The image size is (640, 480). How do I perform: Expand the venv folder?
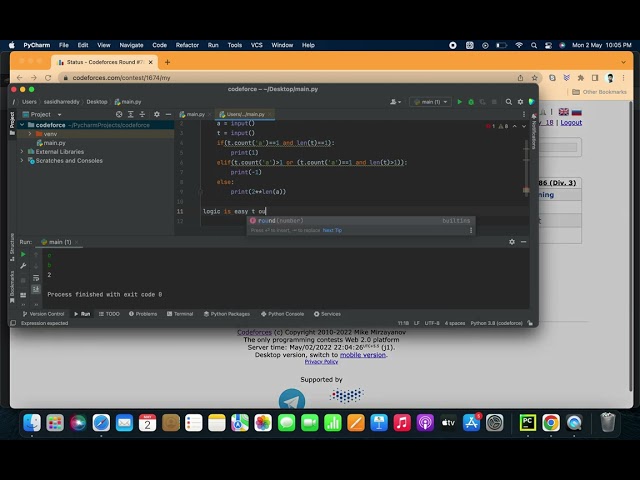[x=30, y=134]
